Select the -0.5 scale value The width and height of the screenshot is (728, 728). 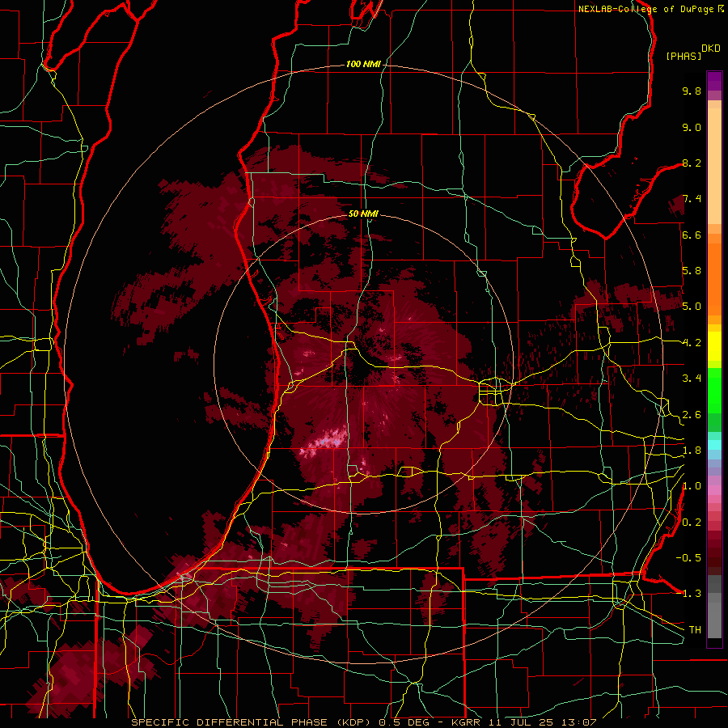[688, 558]
